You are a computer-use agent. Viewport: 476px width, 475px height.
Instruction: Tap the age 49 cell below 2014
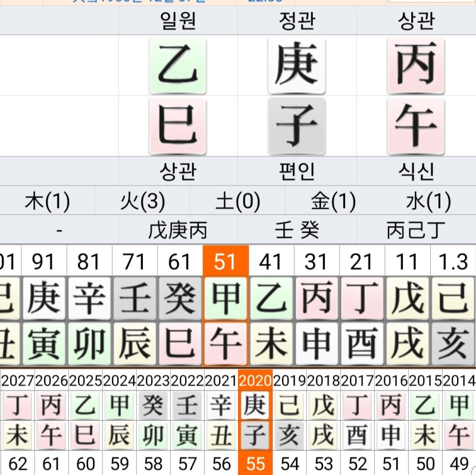tap(459, 464)
